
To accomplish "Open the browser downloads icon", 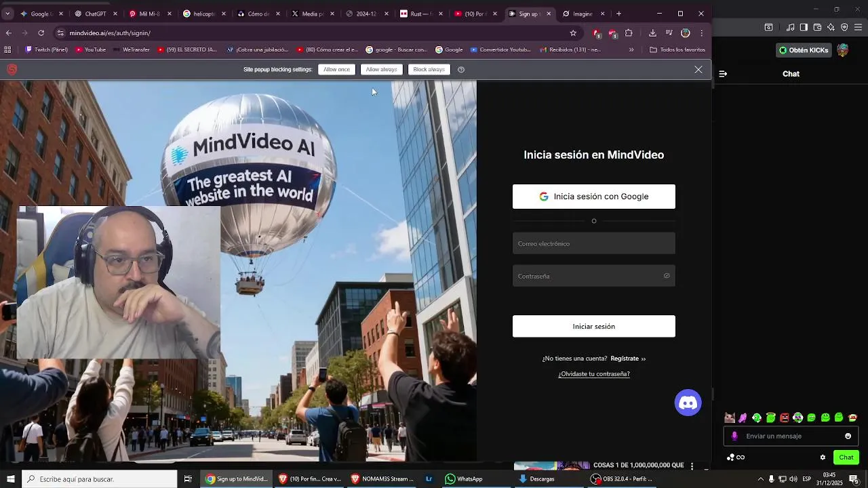I will tap(652, 33).
